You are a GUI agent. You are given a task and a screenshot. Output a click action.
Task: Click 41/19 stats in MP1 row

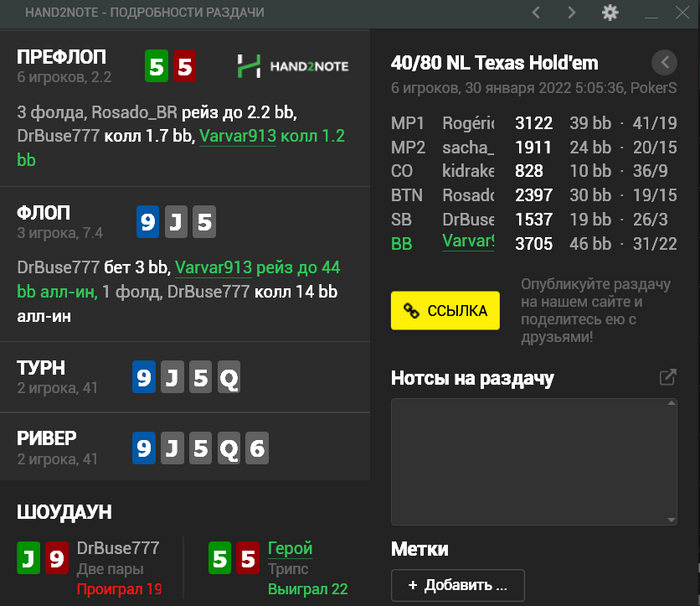654,123
